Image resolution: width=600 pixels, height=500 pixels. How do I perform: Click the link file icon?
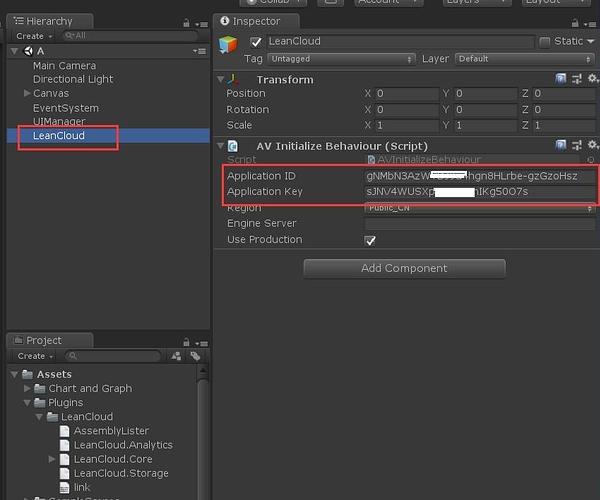pyautogui.click(x=64, y=487)
